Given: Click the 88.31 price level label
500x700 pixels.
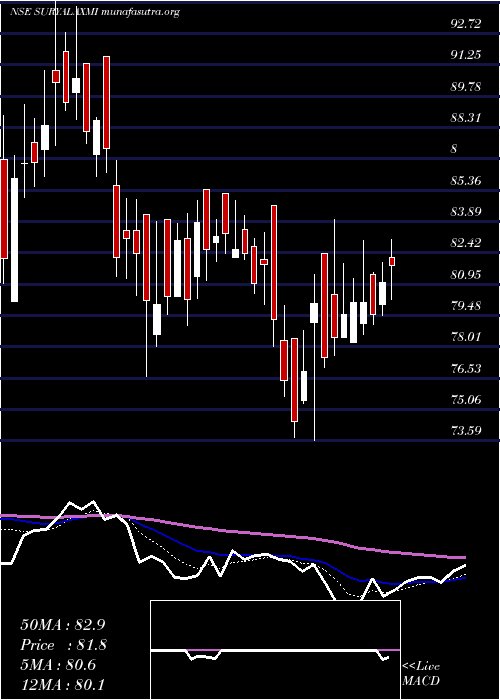Looking at the screenshot, I should click(x=466, y=118).
